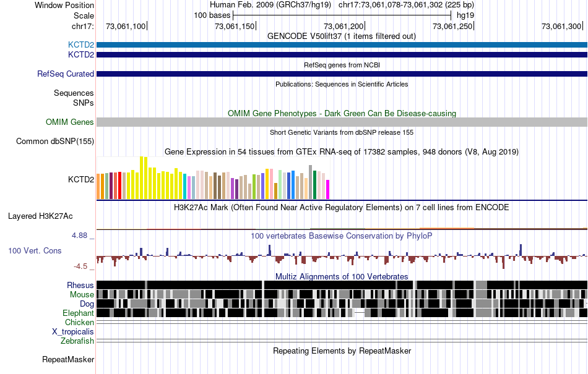This screenshot has height=374, width=588.
Task: Click the Rhesus alignment track row
Action: click(342, 285)
